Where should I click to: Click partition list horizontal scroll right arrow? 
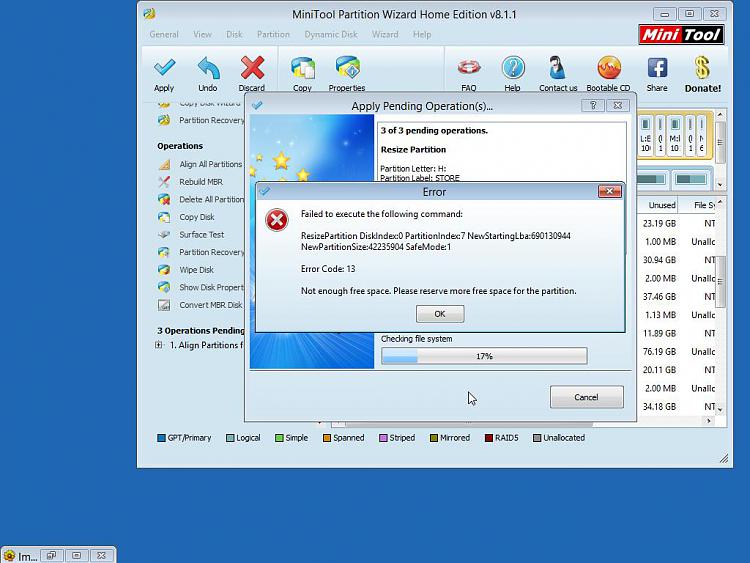pos(709,421)
